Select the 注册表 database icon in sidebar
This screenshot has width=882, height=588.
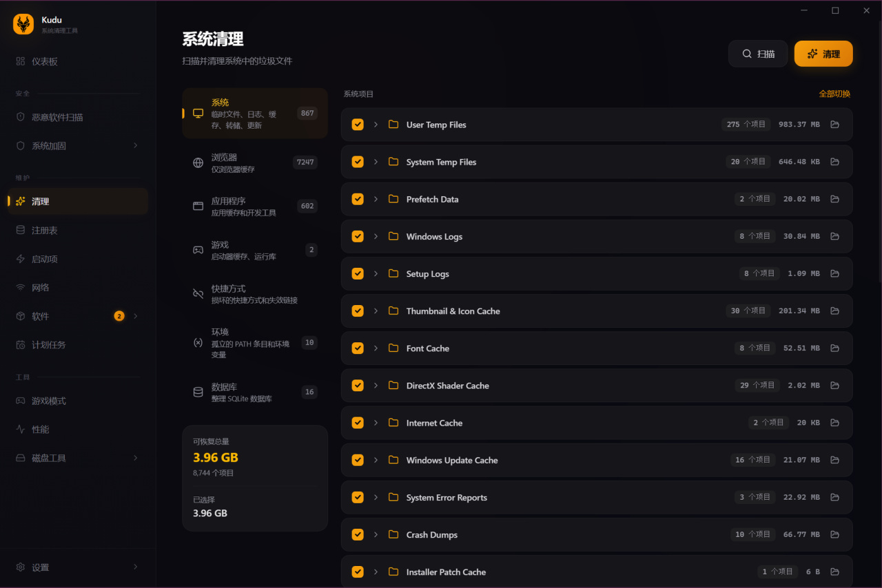pyautogui.click(x=21, y=230)
